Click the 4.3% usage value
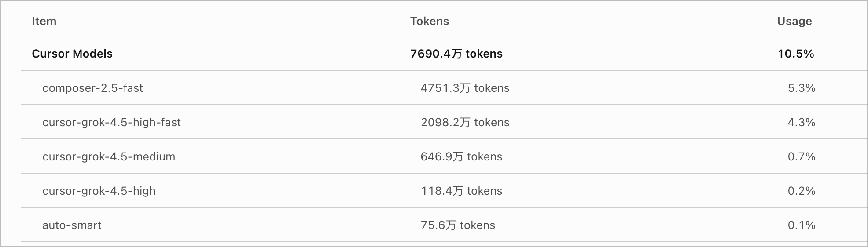 (802, 122)
